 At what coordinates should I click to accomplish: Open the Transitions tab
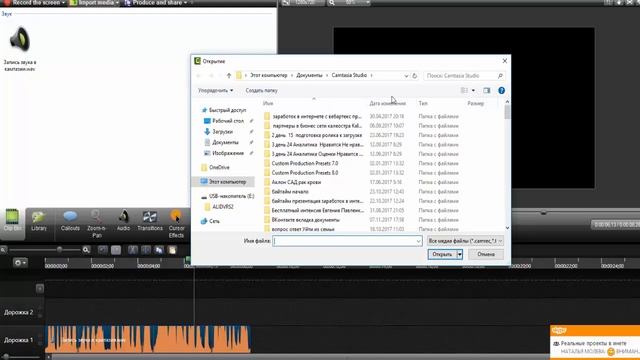[x=150, y=220]
